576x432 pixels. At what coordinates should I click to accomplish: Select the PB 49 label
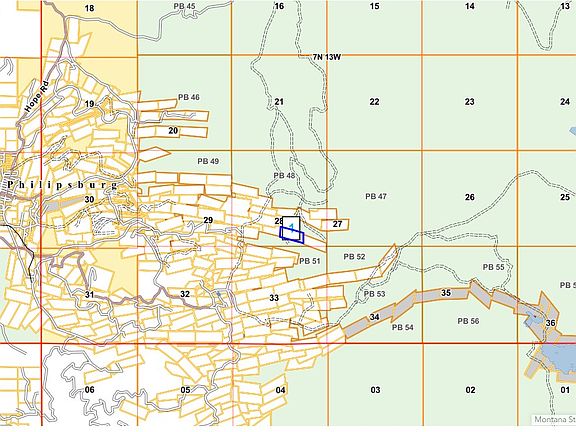pos(208,161)
